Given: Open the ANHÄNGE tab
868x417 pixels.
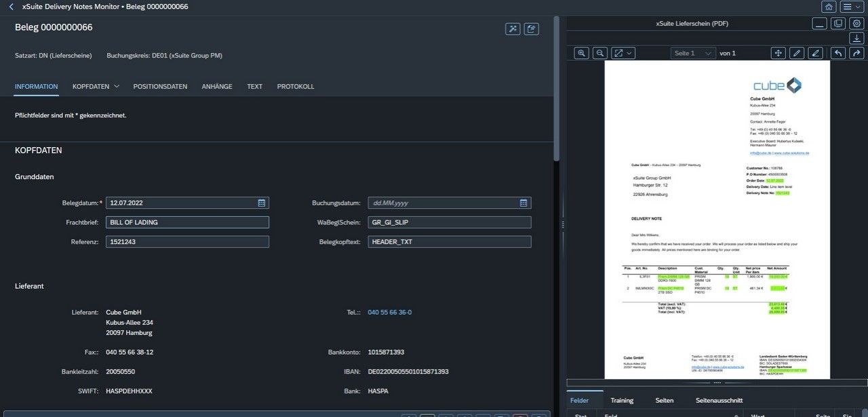Looking at the screenshot, I should [x=217, y=87].
